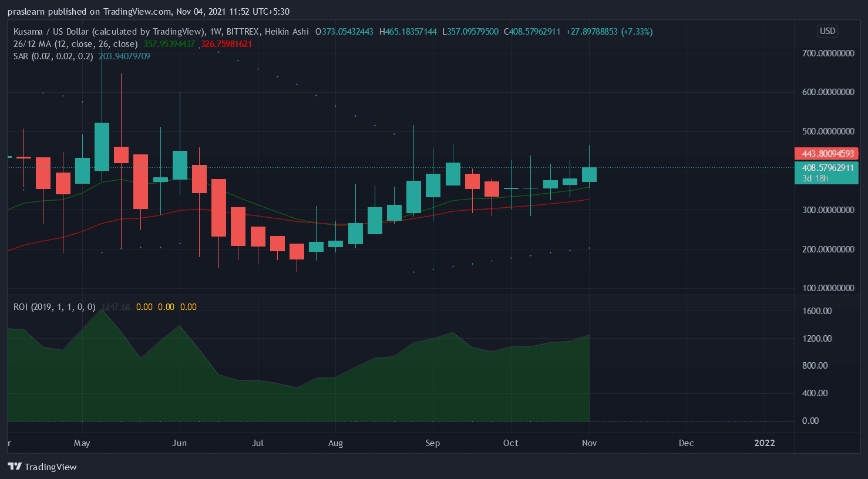Image resolution: width=868 pixels, height=479 pixels.
Task: Click the TradingView logo icon
Action: point(15,467)
